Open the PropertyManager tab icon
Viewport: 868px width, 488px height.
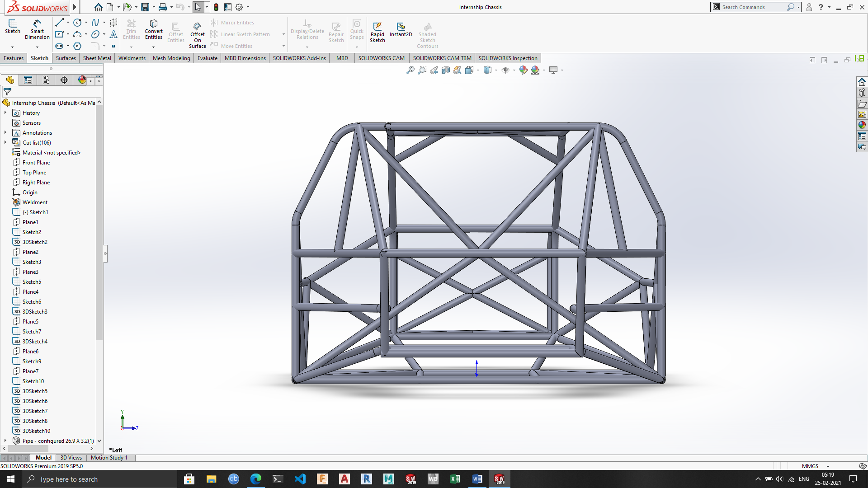click(28, 80)
